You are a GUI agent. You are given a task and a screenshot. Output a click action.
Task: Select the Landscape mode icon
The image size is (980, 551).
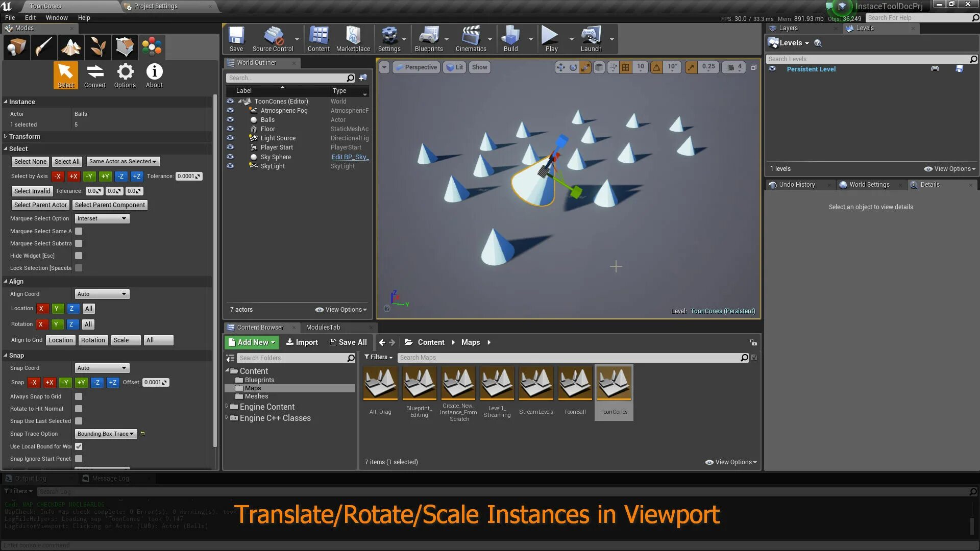pyautogui.click(x=71, y=47)
